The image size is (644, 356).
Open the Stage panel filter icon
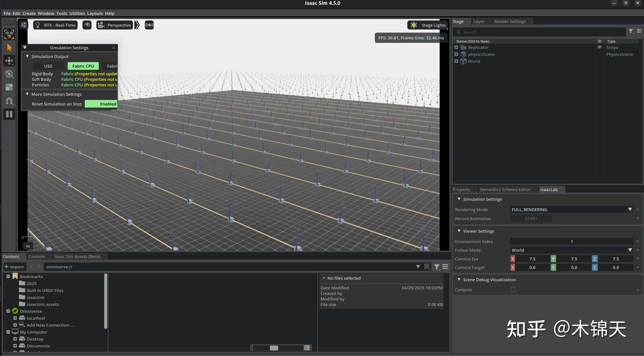(x=631, y=31)
